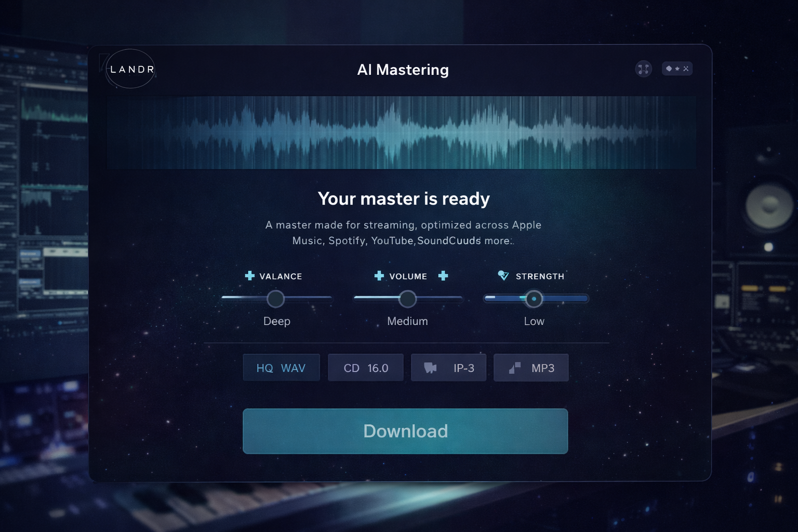This screenshot has width=798, height=532.
Task: Click the crossed tools icon at top right
Action: (x=686, y=69)
